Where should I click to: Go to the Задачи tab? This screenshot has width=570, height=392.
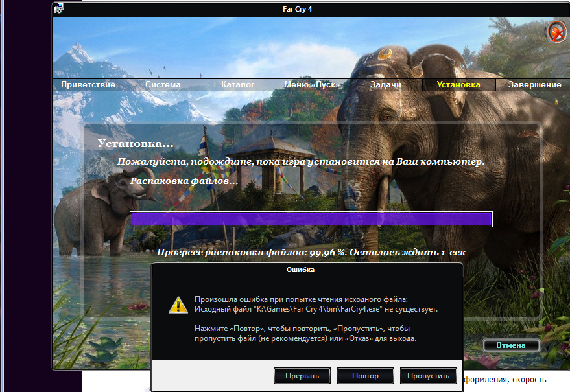coord(385,85)
